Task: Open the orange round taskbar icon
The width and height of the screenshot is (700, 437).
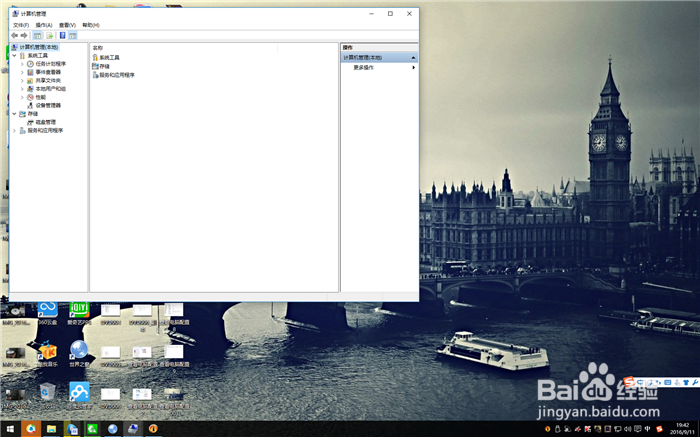Action: coord(153,429)
